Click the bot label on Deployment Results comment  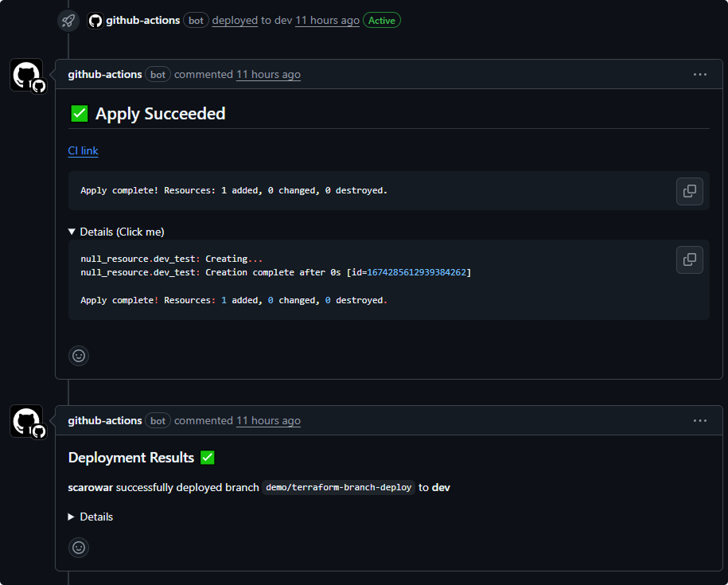point(158,420)
